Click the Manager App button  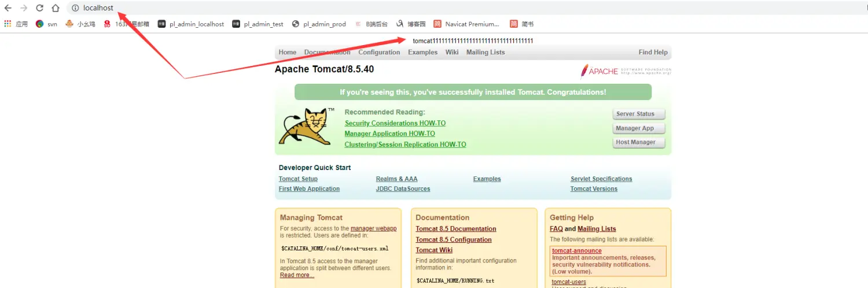tap(639, 128)
